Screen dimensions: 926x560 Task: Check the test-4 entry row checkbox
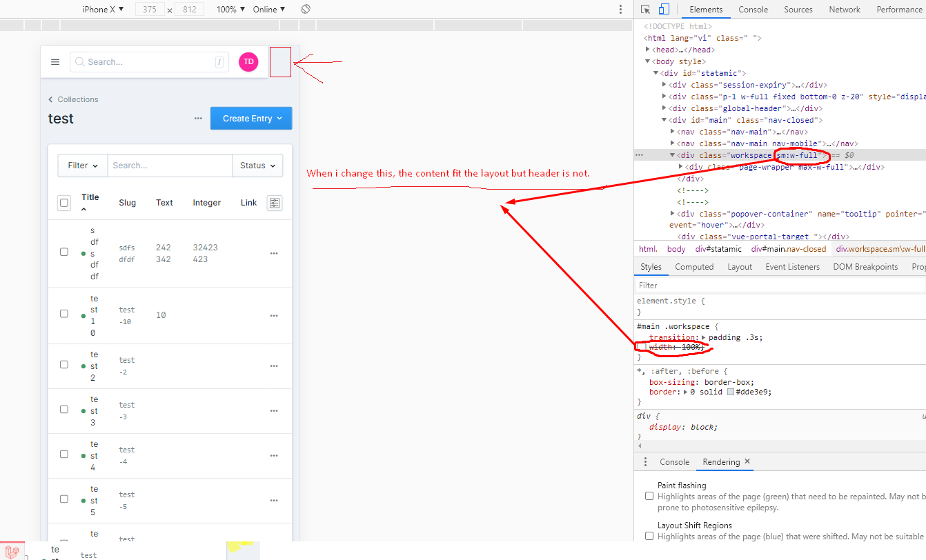tap(64, 454)
